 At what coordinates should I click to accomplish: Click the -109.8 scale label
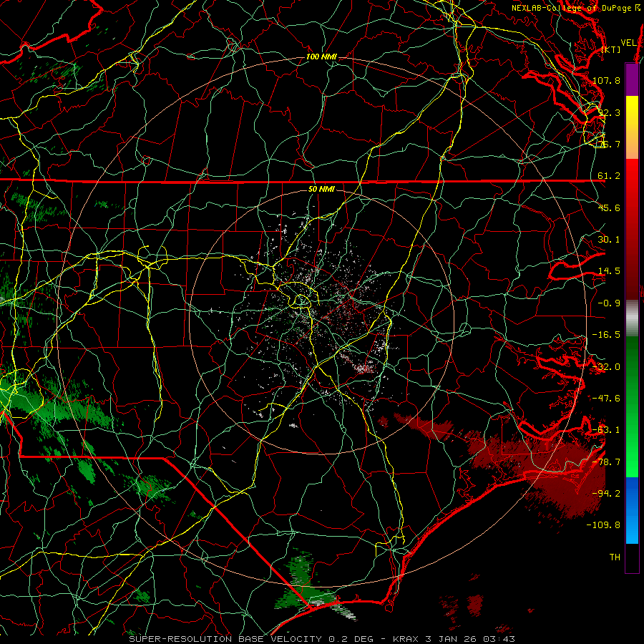click(604, 525)
